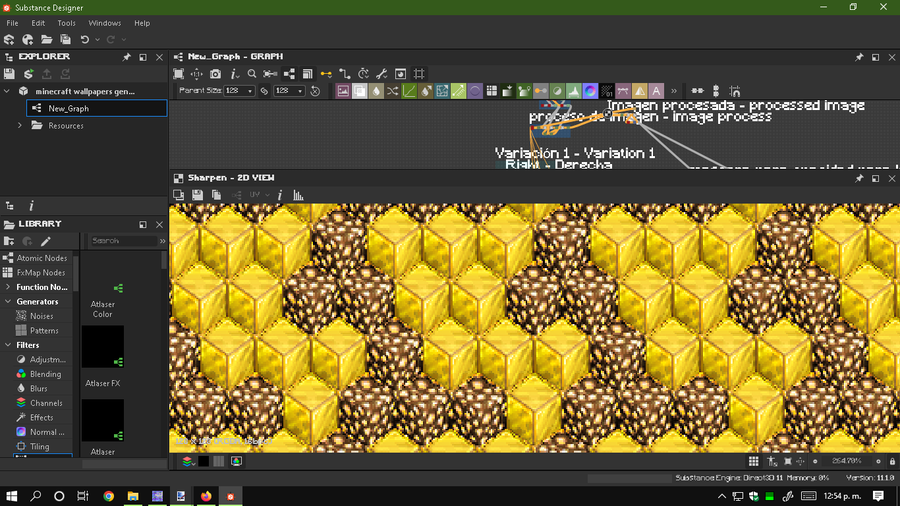
Task: Add a Blend node from the node toolbar
Action: pos(359,91)
